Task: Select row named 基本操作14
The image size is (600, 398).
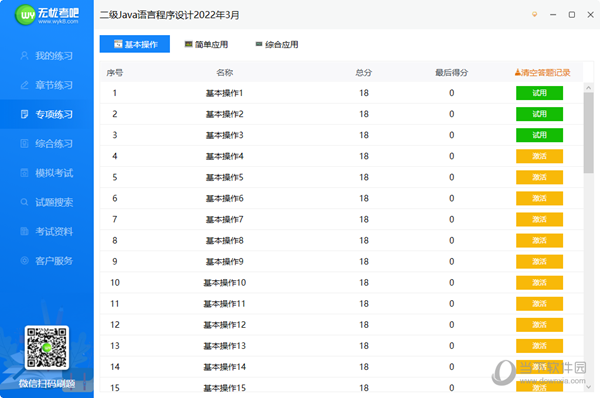Action: (x=341, y=367)
